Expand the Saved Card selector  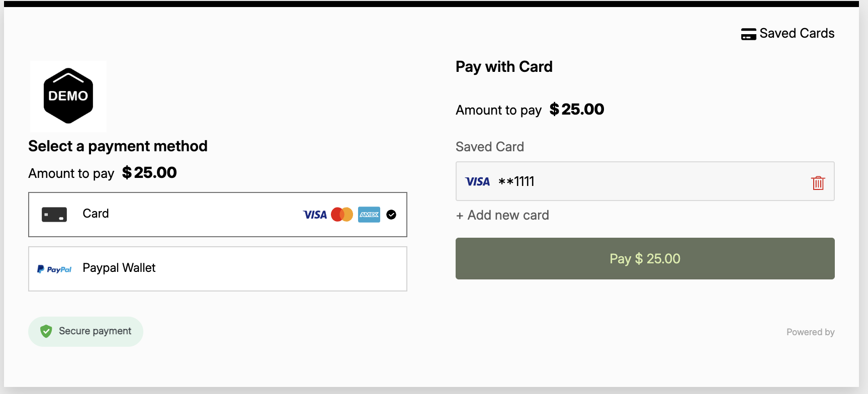click(x=645, y=181)
